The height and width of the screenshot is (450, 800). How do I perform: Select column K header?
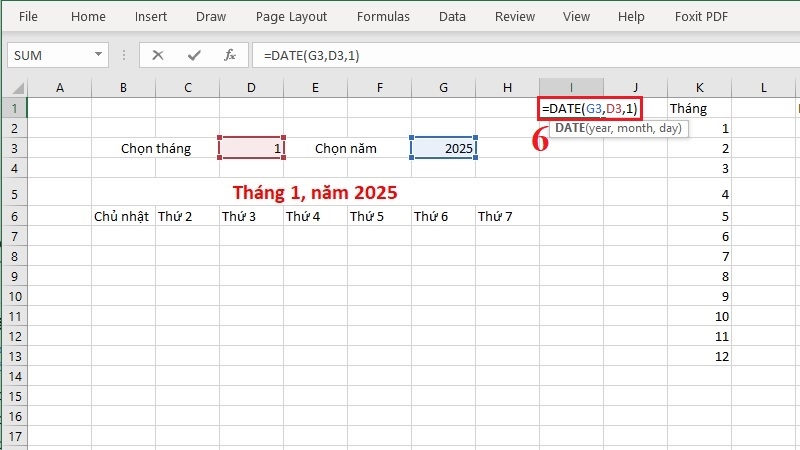[699, 88]
